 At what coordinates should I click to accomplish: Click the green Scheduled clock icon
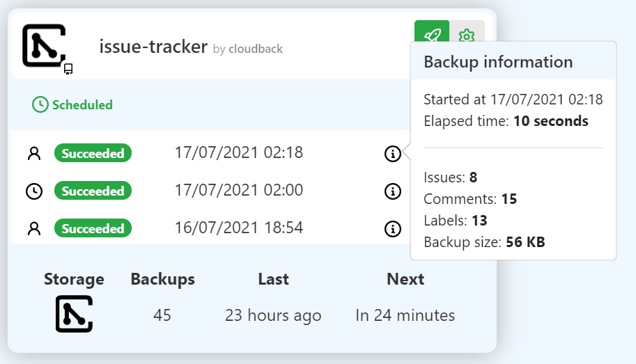point(40,104)
